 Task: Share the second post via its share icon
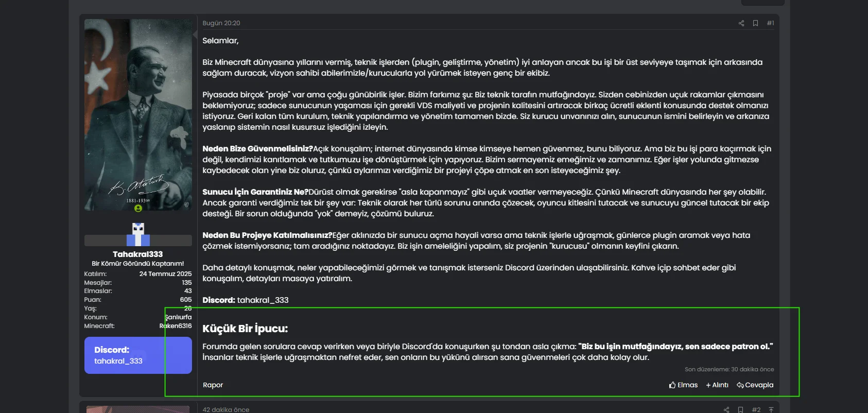point(726,410)
